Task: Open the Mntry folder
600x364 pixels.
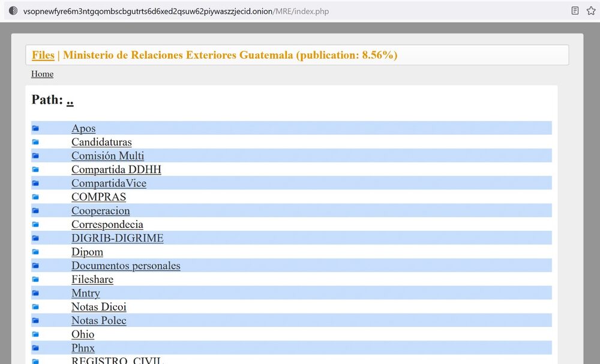Action: (85, 293)
